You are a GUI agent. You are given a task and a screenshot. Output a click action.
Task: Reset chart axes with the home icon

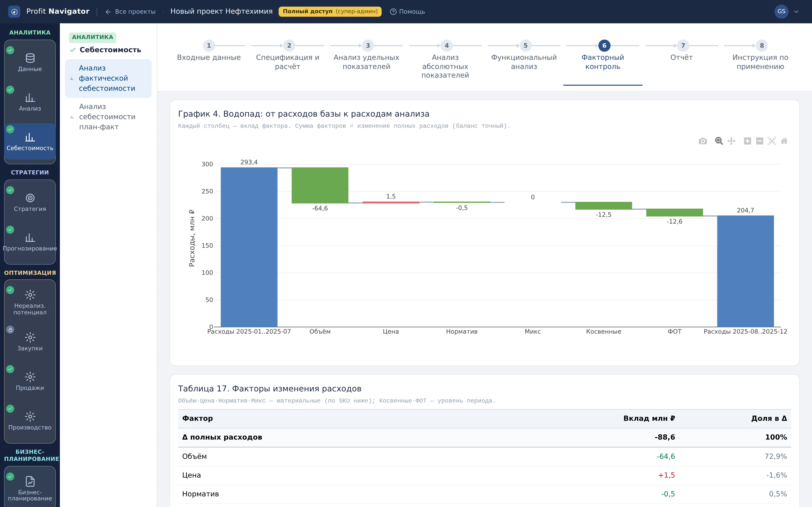coord(784,141)
